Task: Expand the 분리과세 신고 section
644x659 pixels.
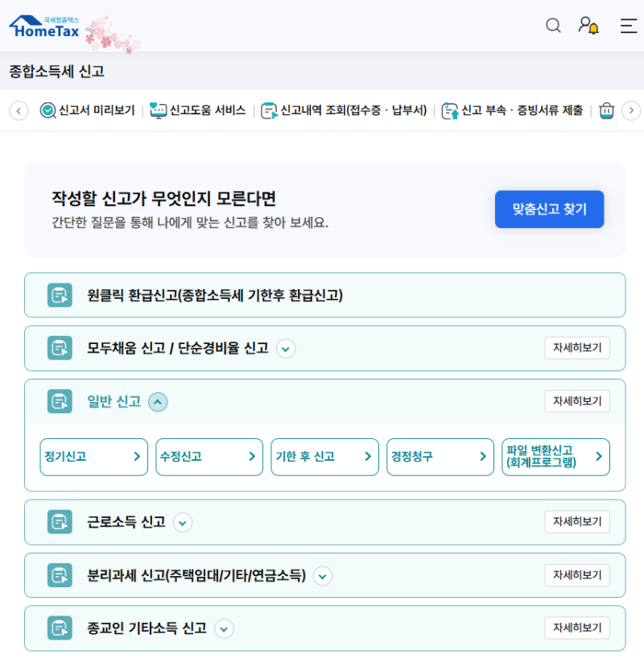Action: 322,575
